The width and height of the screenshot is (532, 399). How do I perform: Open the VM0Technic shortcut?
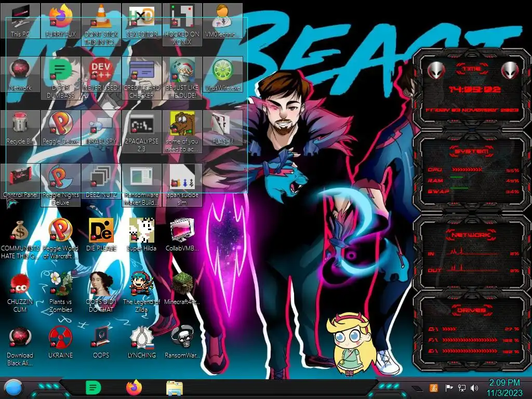click(222, 21)
